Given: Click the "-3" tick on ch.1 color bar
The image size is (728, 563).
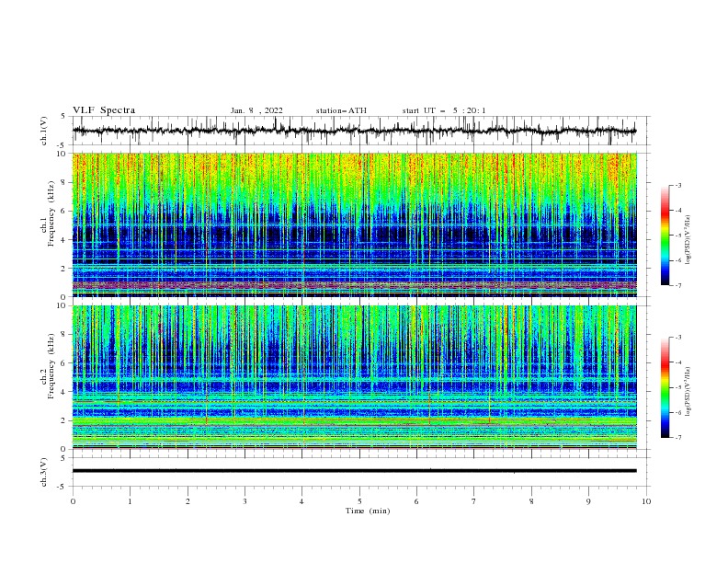Looking at the screenshot, I should coord(677,185).
